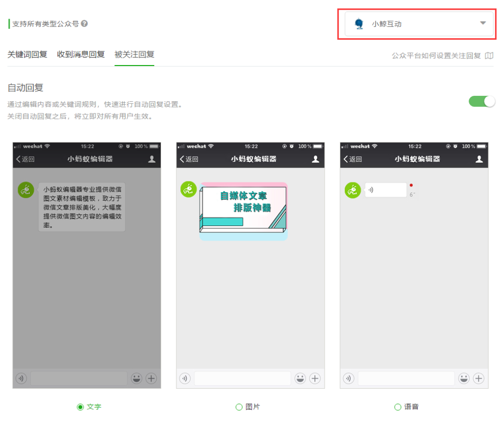This screenshot has height=422, width=504.
Task: Click 小蚂蚁编辑器 title in voice preview
Action: [417, 159]
